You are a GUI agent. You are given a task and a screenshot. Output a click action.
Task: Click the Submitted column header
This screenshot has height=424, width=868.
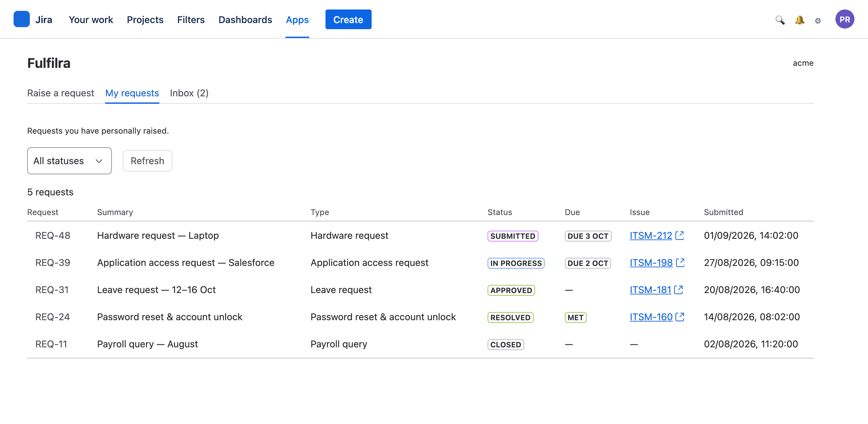[x=724, y=212]
